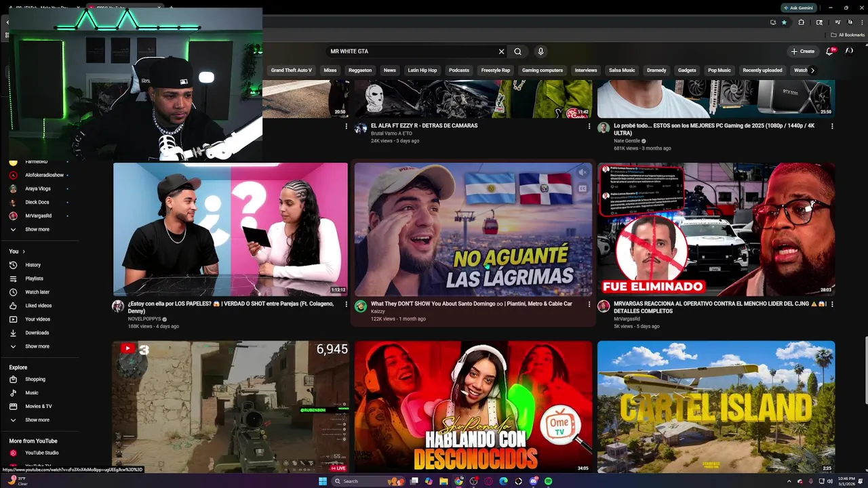868x488 pixels.
Task: Bookmark this page with the star icon
Action: coord(785,22)
